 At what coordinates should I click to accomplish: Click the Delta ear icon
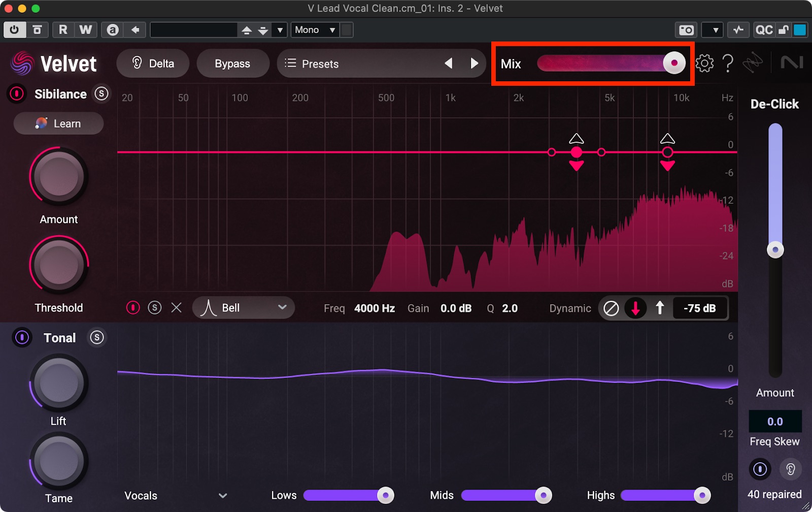(137, 62)
